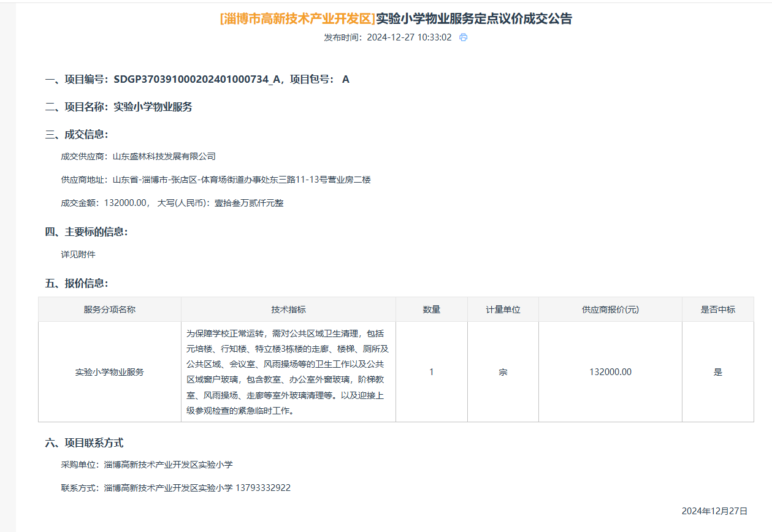Viewport: 772px width, 532px height.
Task: Click the 服务分项名称 table column header
Action: [x=110, y=310]
